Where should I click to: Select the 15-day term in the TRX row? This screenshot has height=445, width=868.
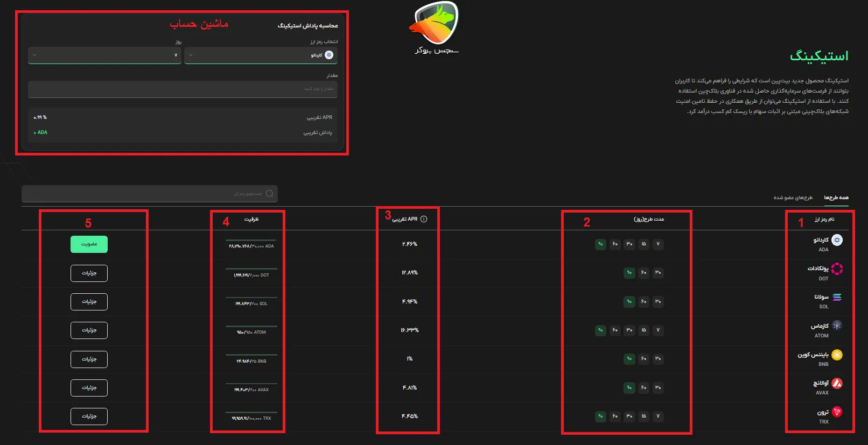coord(643,416)
